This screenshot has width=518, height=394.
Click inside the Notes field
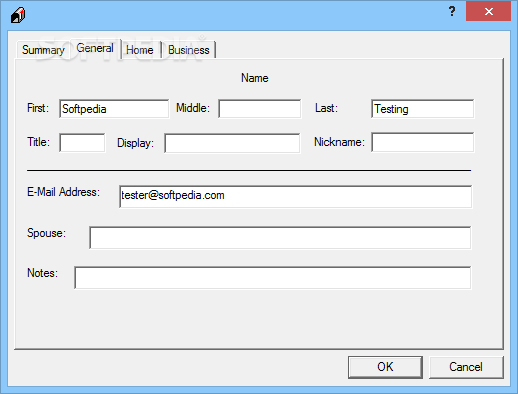coord(273,278)
